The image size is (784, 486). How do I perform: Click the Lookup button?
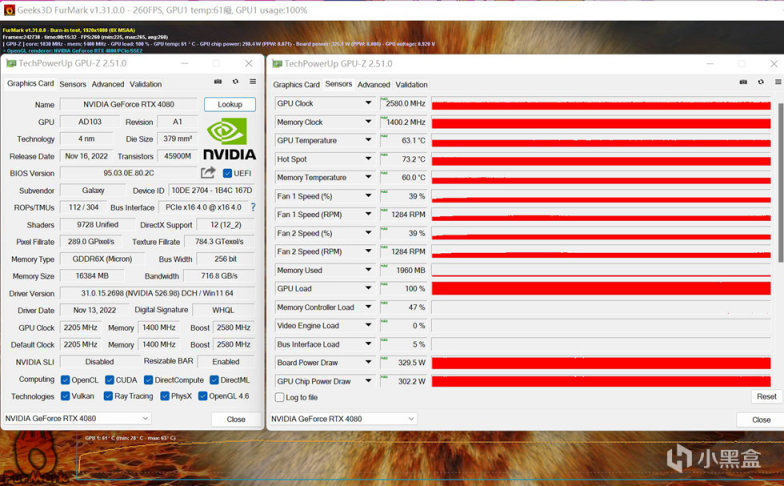tap(230, 104)
